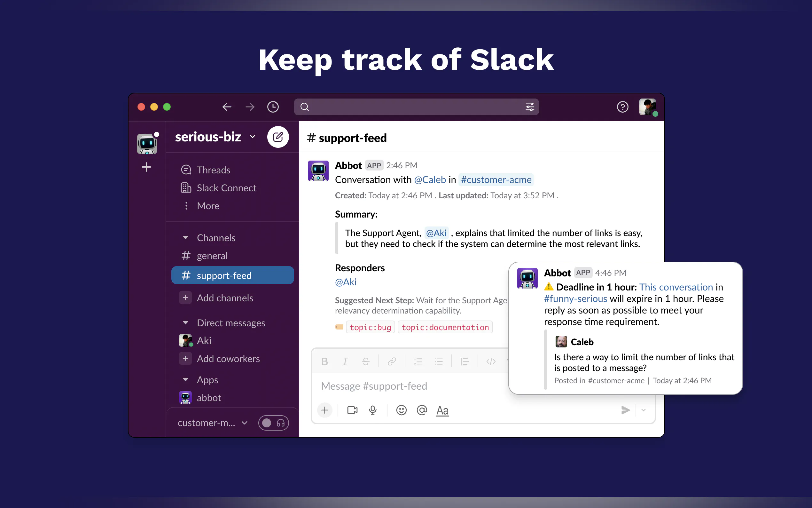Click the emoji picker icon
This screenshot has width=812, height=508.
point(401,410)
